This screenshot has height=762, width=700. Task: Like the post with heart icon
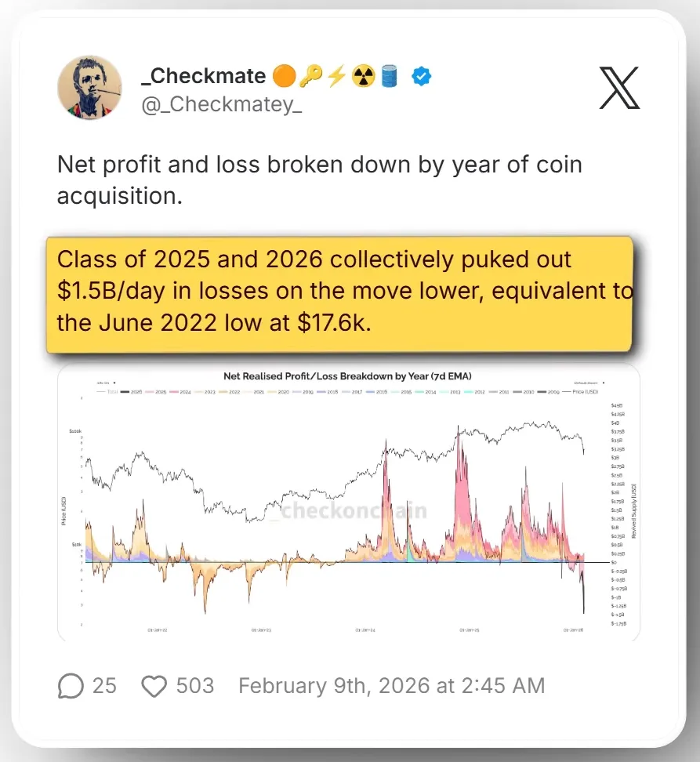(154, 686)
